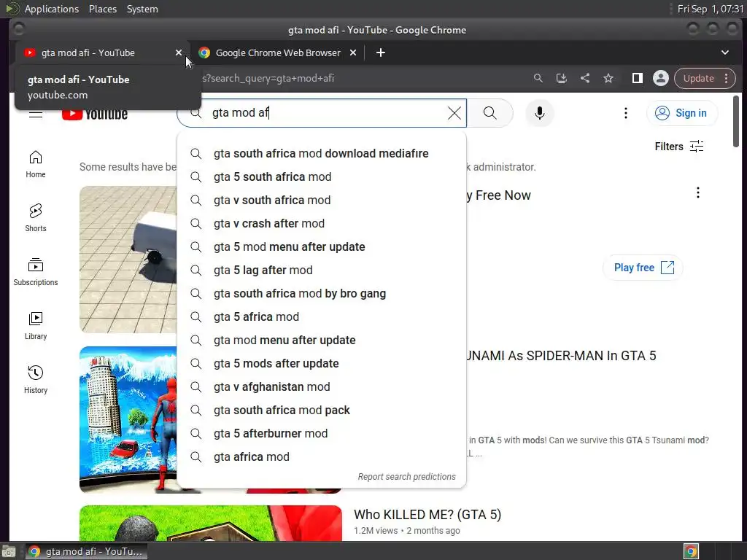Image resolution: width=747 pixels, height=560 pixels.
Task: Open the hamburger guide menu
Action: (x=36, y=114)
